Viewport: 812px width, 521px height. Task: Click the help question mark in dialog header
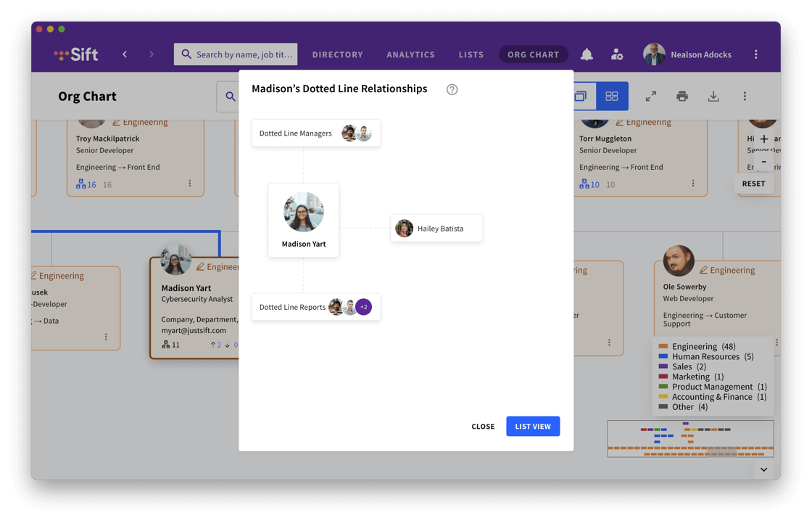[x=452, y=89]
